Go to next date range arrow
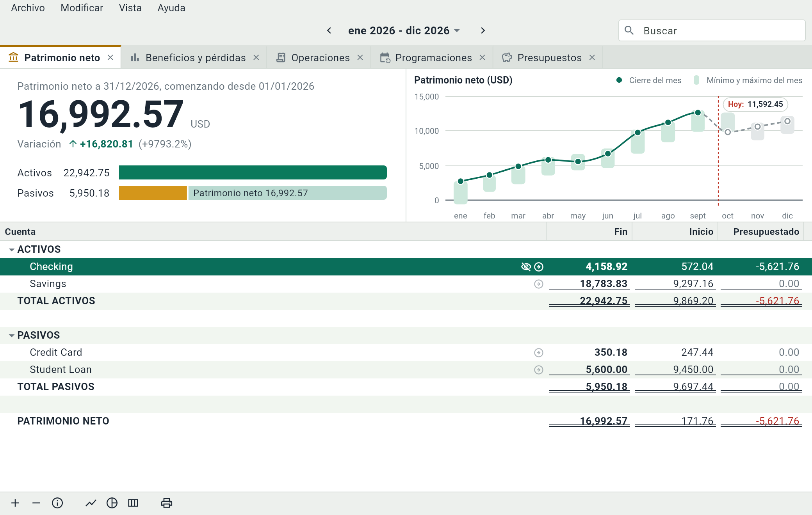The height and width of the screenshot is (515, 812). 483,30
